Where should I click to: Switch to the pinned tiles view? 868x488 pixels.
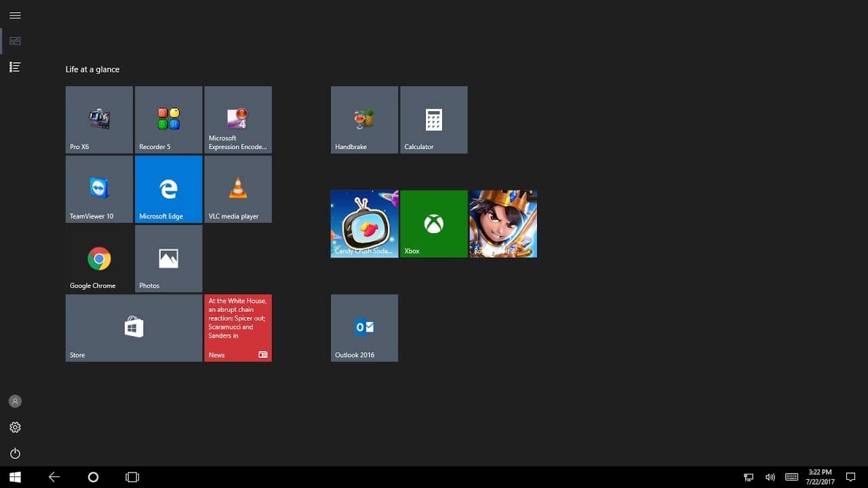click(15, 41)
